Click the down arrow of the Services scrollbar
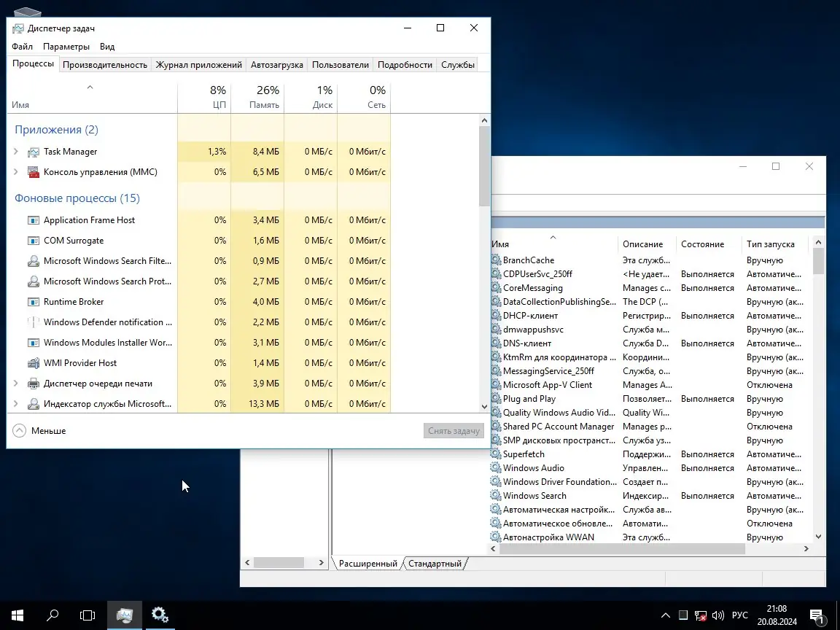The width and height of the screenshot is (840, 630). pyautogui.click(x=817, y=537)
